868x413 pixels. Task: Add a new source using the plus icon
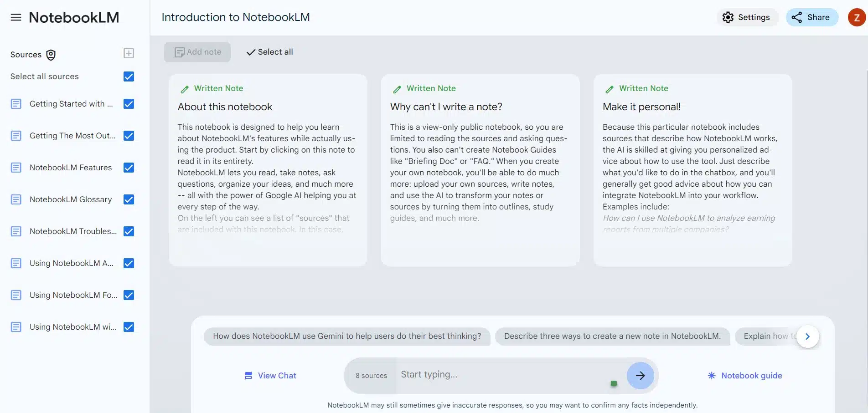(129, 53)
